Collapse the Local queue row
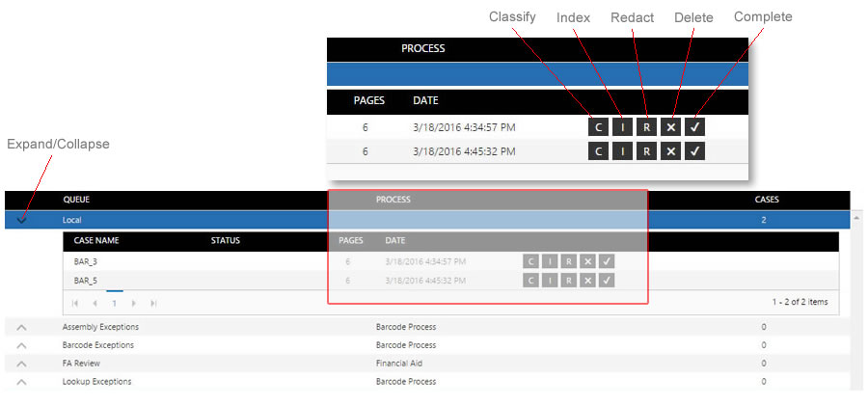Image resolution: width=868 pixels, height=405 pixels. pyautogui.click(x=22, y=220)
